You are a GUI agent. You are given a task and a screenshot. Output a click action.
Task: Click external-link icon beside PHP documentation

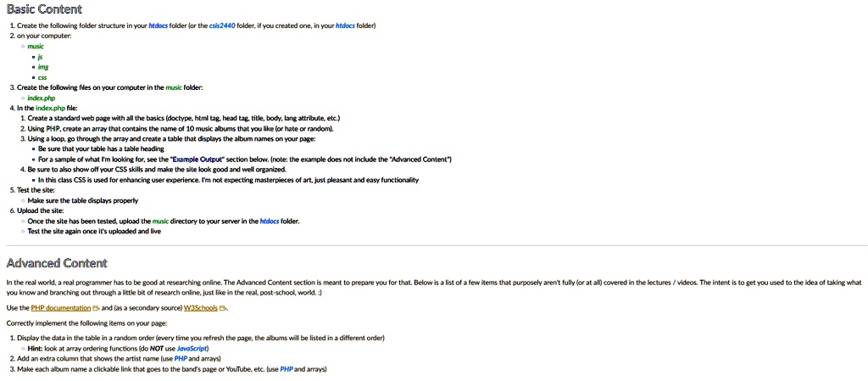tap(96, 308)
